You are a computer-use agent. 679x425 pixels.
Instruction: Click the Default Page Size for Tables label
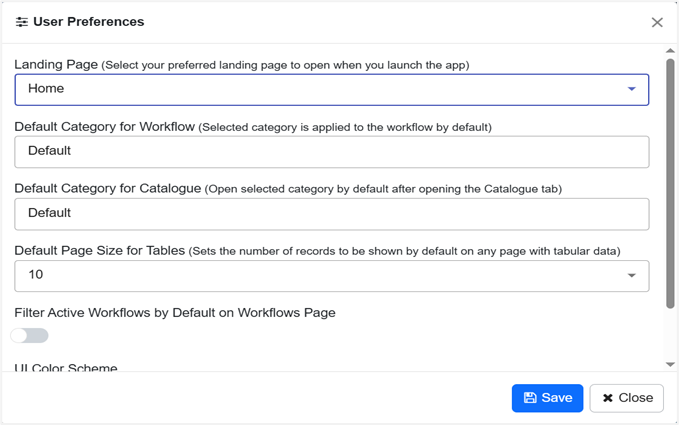pos(99,251)
